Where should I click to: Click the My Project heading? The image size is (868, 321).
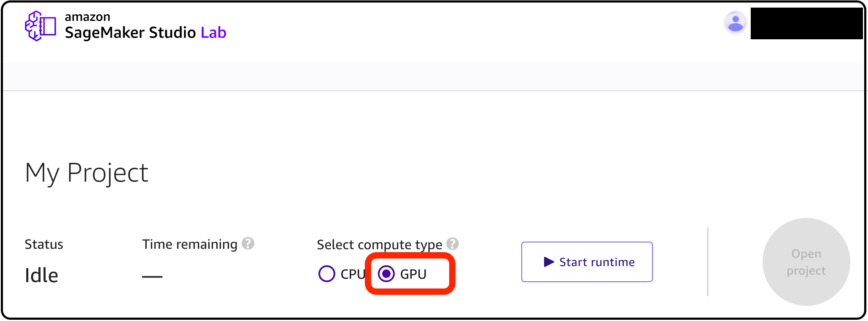(x=86, y=173)
